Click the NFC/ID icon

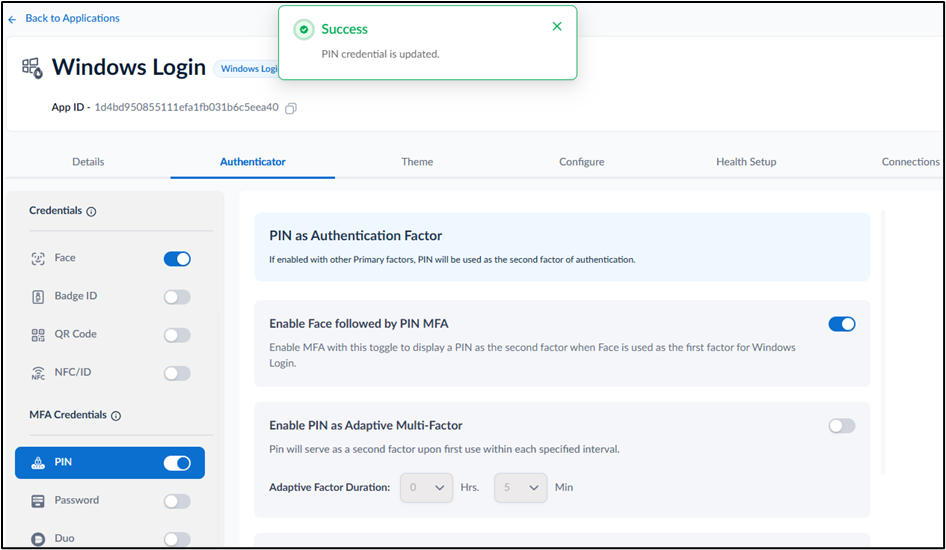click(x=38, y=373)
